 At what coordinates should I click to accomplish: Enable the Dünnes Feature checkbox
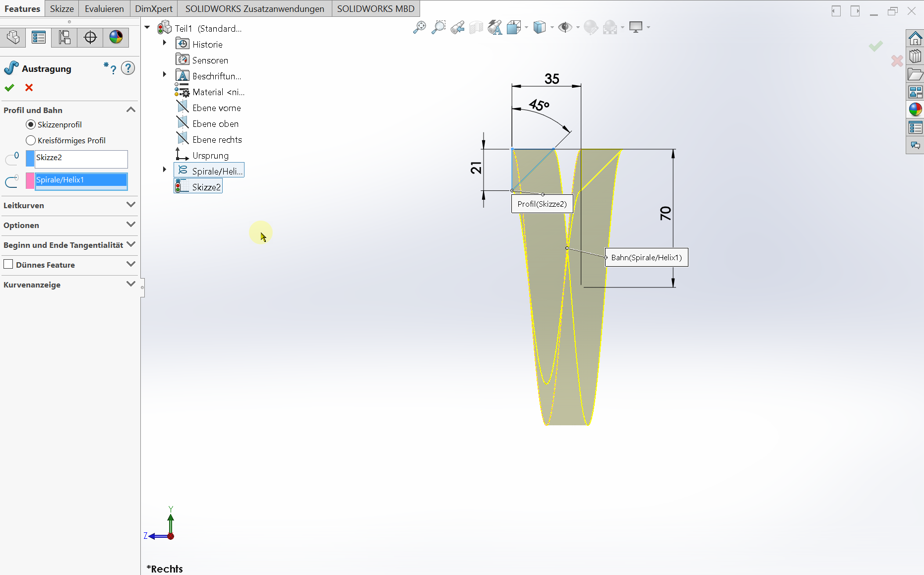(x=8, y=264)
